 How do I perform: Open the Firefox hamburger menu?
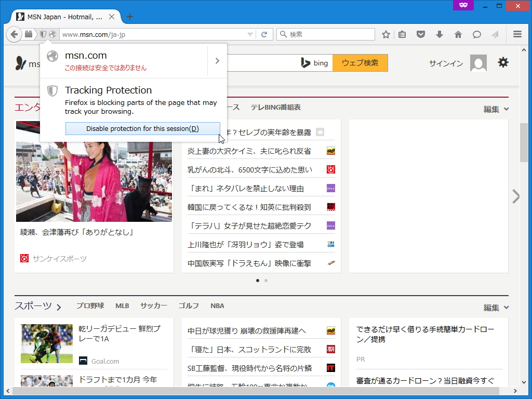[x=517, y=34]
